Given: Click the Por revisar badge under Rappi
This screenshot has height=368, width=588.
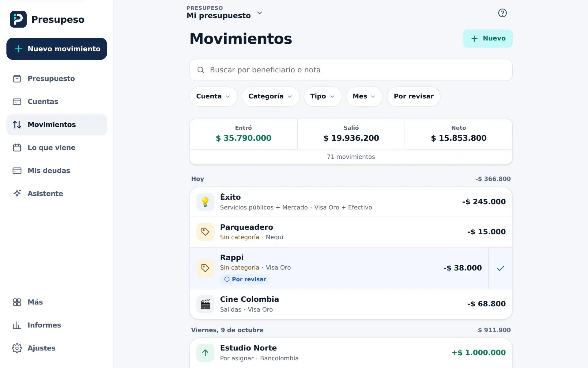Looking at the screenshot, I should [x=245, y=279].
